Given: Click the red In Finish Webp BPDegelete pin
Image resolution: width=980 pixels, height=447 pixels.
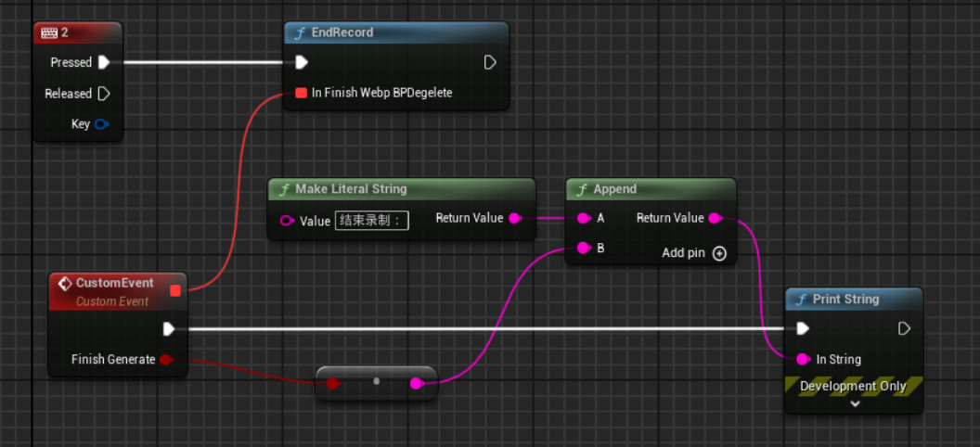Looking at the screenshot, I should tap(301, 93).
